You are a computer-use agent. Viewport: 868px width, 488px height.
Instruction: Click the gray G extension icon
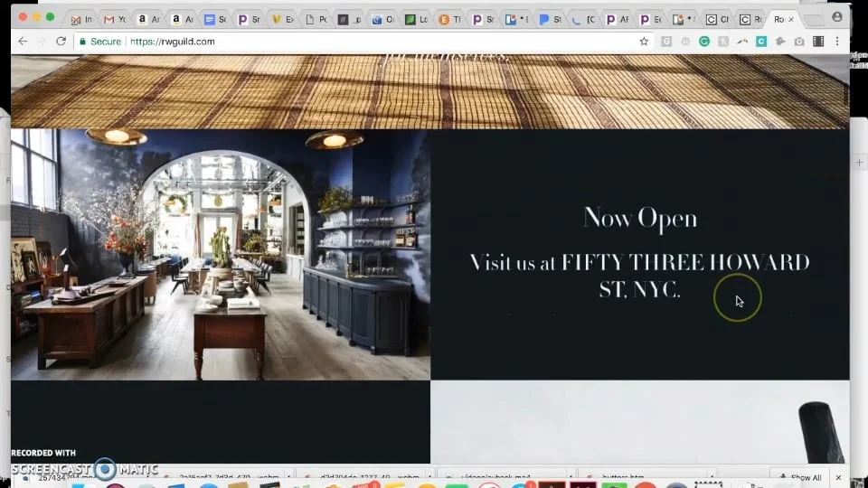pos(666,42)
